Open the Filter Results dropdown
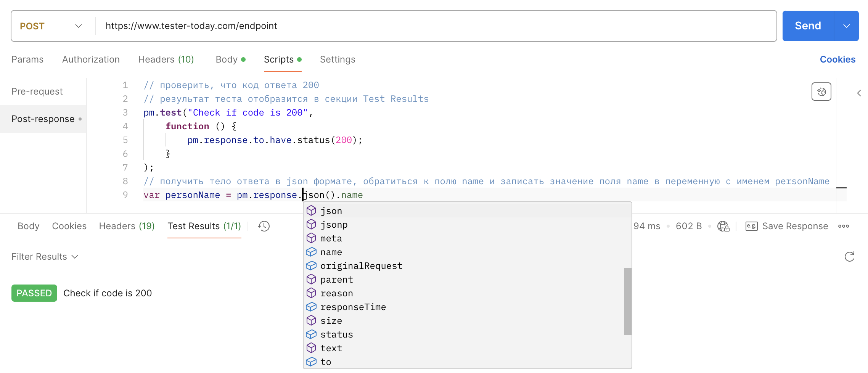This screenshot has width=868, height=373. tap(45, 257)
